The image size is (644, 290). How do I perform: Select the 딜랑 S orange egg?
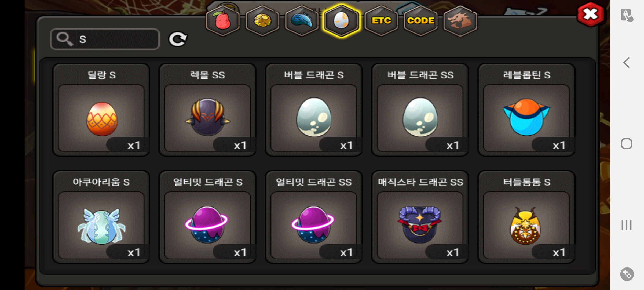[101, 110]
